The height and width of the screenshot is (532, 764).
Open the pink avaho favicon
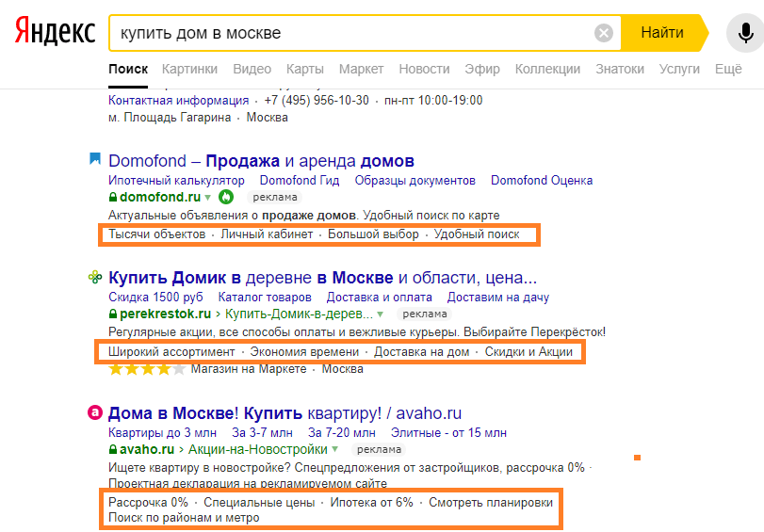click(x=95, y=413)
